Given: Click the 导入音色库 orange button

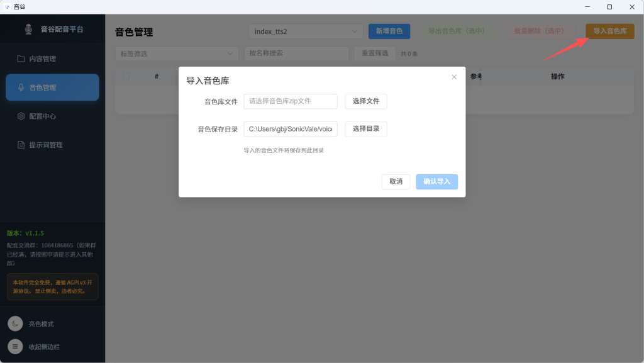Looking at the screenshot, I should pyautogui.click(x=610, y=31).
